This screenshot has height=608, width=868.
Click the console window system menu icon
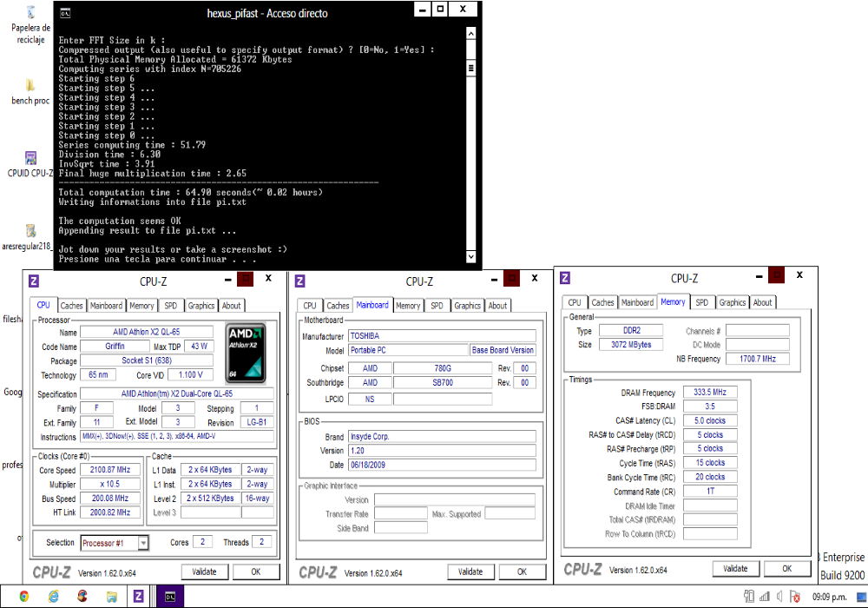click(65, 13)
